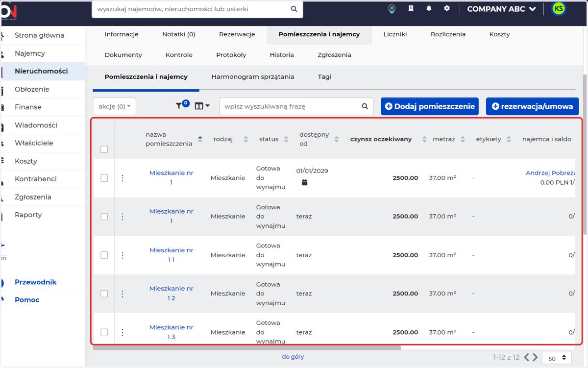Open the Notatki (0) tab
Image resolution: width=588 pixels, height=368 pixels.
pos(179,34)
